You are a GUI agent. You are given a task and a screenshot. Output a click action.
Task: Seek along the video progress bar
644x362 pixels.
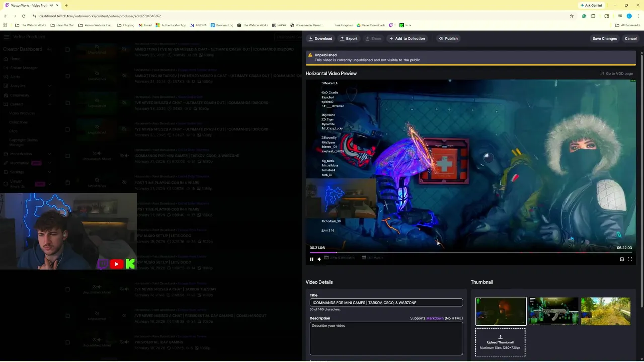470,253
